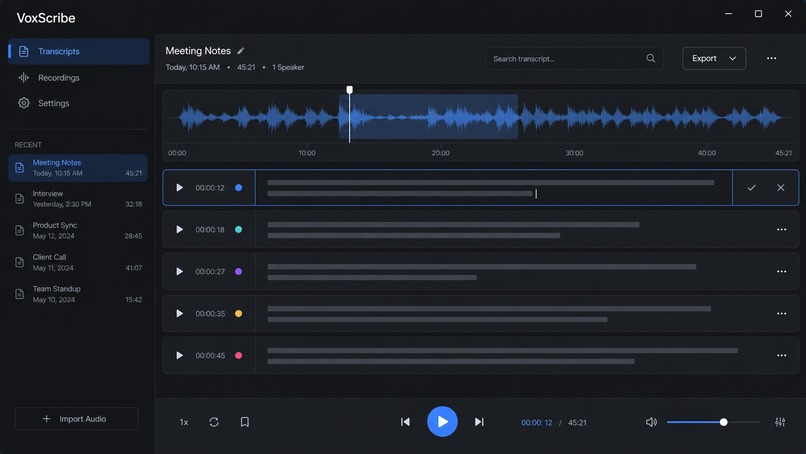Click blue speaker dot for 00:00:12

(x=239, y=188)
